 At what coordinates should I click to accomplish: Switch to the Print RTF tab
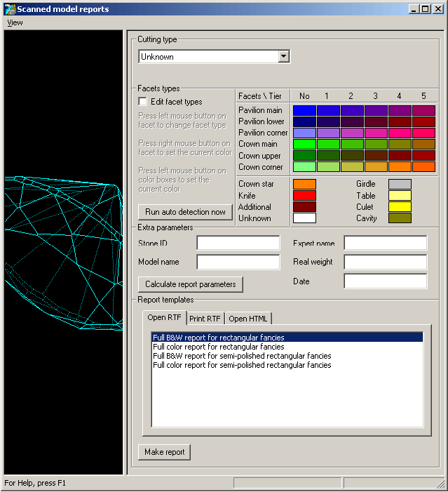(205, 318)
